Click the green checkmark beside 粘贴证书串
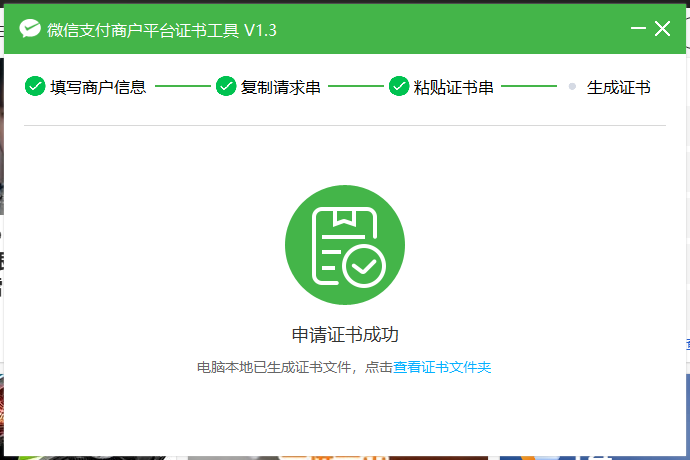The image size is (690, 460). click(x=399, y=87)
